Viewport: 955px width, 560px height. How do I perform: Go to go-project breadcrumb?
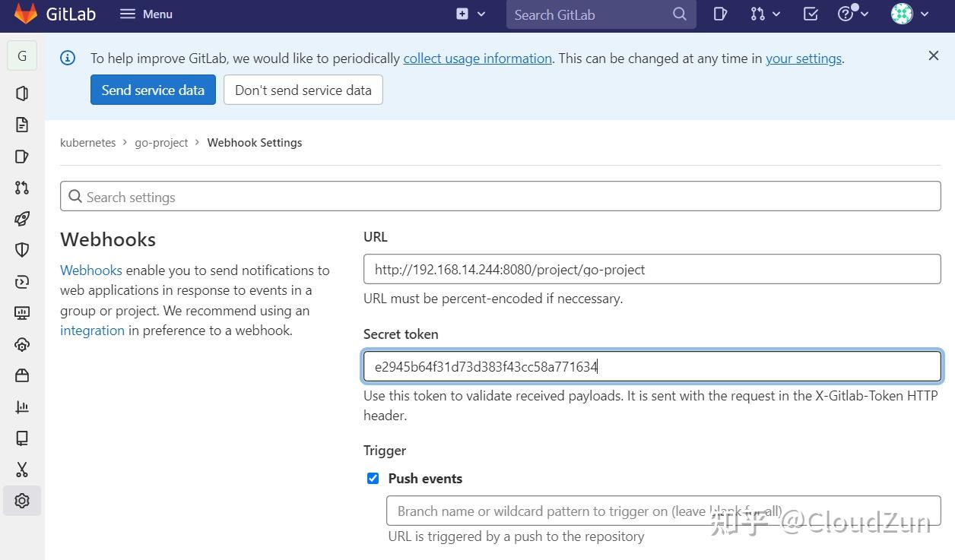point(161,143)
